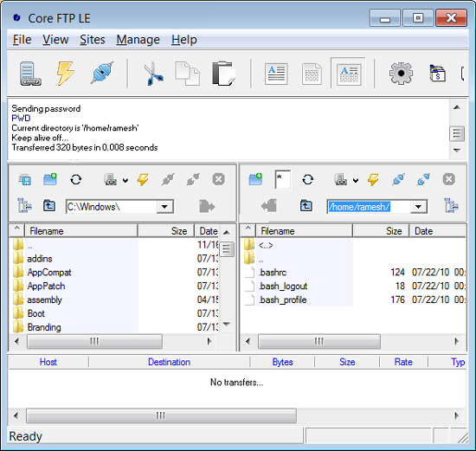This screenshot has width=476, height=451.
Task: Click the Paste clipboard icon
Action: [224, 74]
